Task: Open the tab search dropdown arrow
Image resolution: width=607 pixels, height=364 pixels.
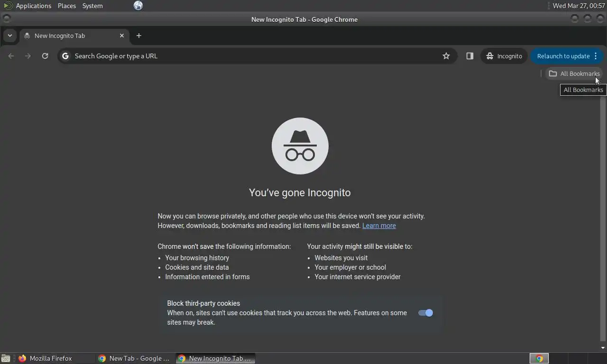Action: point(9,36)
